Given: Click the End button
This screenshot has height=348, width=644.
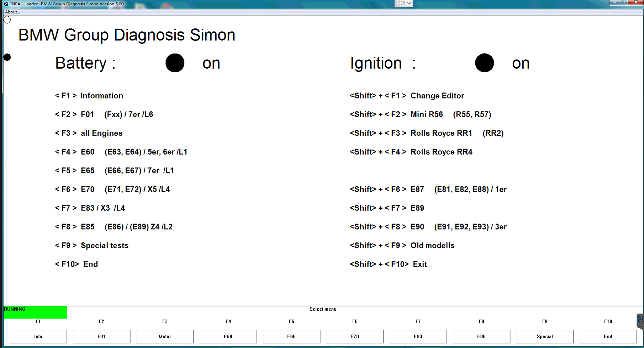Looking at the screenshot, I should pos(608,336).
